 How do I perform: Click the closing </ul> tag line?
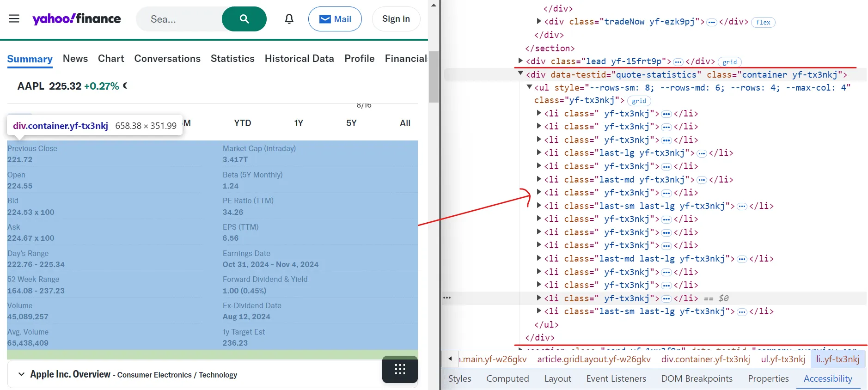[546, 325]
